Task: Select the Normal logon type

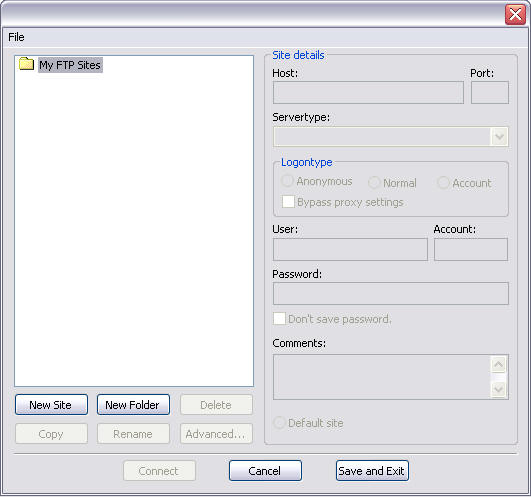Action: 374,183
